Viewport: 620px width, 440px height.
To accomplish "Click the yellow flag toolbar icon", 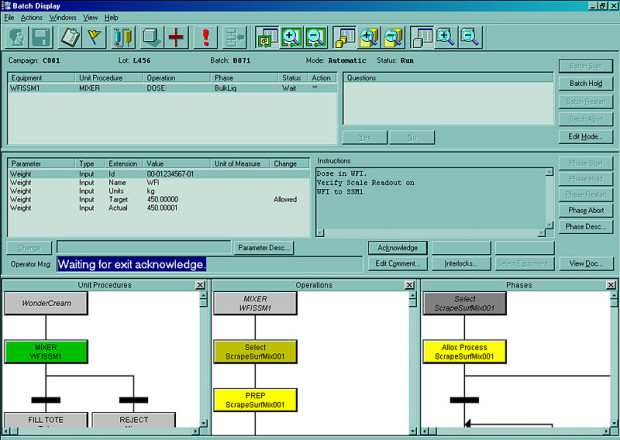I will (x=94, y=38).
